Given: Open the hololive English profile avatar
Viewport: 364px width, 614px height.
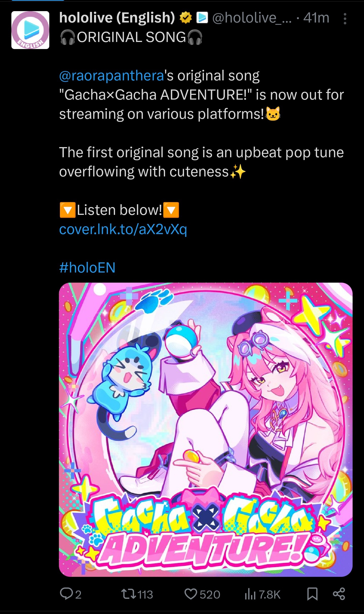Looking at the screenshot, I should [x=30, y=30].
